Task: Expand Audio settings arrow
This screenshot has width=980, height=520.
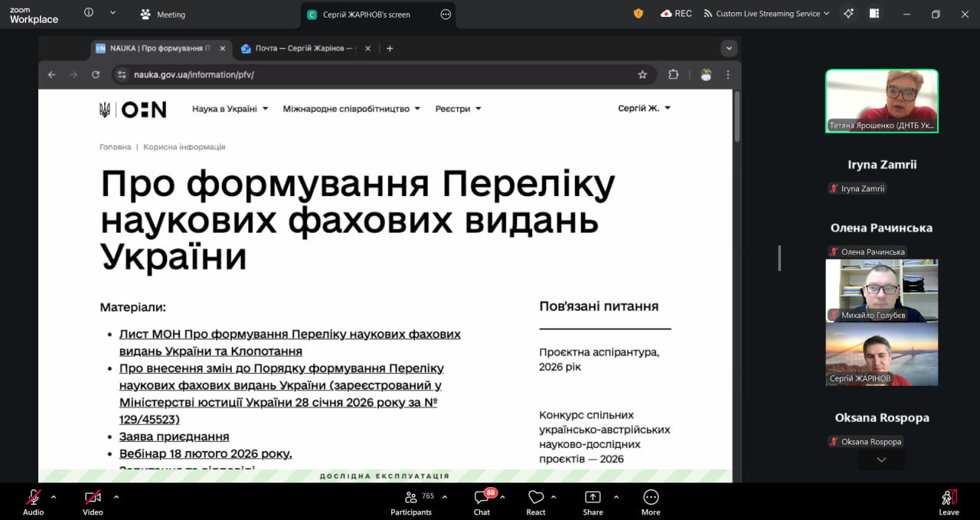Action: click(54, 496)
